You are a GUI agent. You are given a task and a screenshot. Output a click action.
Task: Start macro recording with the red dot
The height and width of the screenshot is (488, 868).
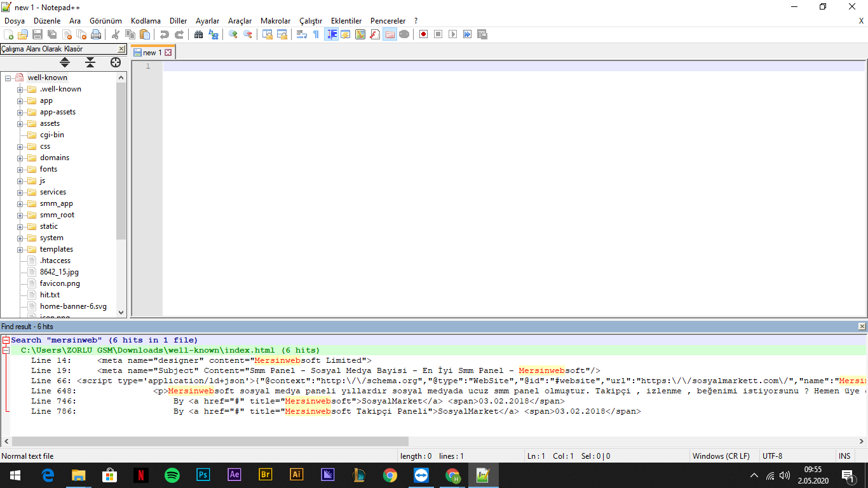coord(424,34)
